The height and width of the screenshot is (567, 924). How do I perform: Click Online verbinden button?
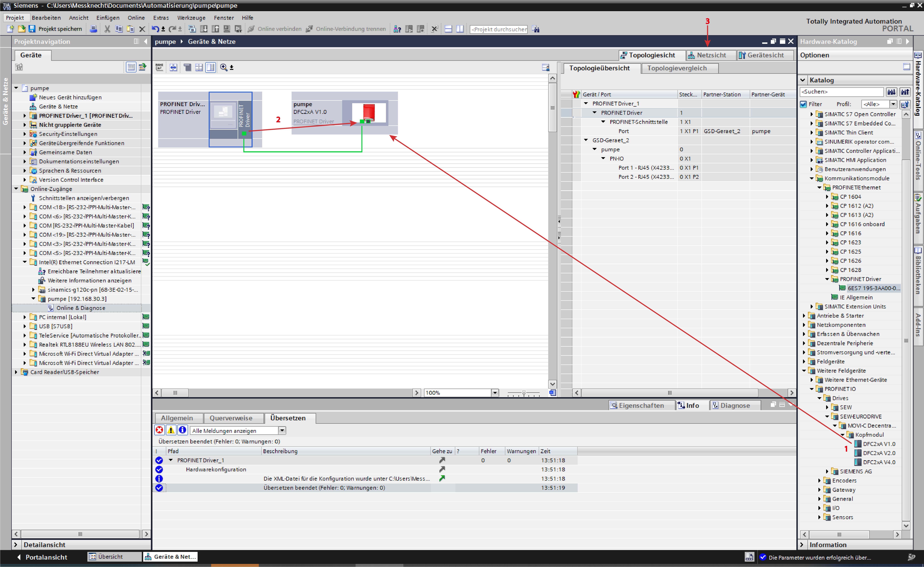point(275,29)
